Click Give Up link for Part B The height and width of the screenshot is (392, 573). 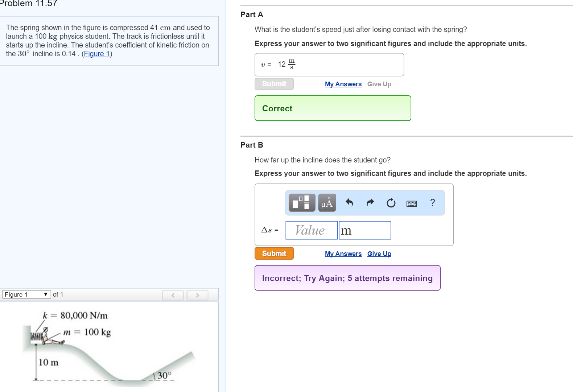pyautogui.click(x=379, y=254)
